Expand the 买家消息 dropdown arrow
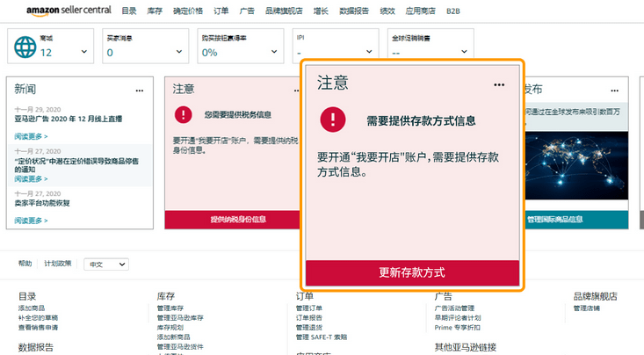Image resolution: width=644 pixels, height=355 pixels. tap(179, 52)
